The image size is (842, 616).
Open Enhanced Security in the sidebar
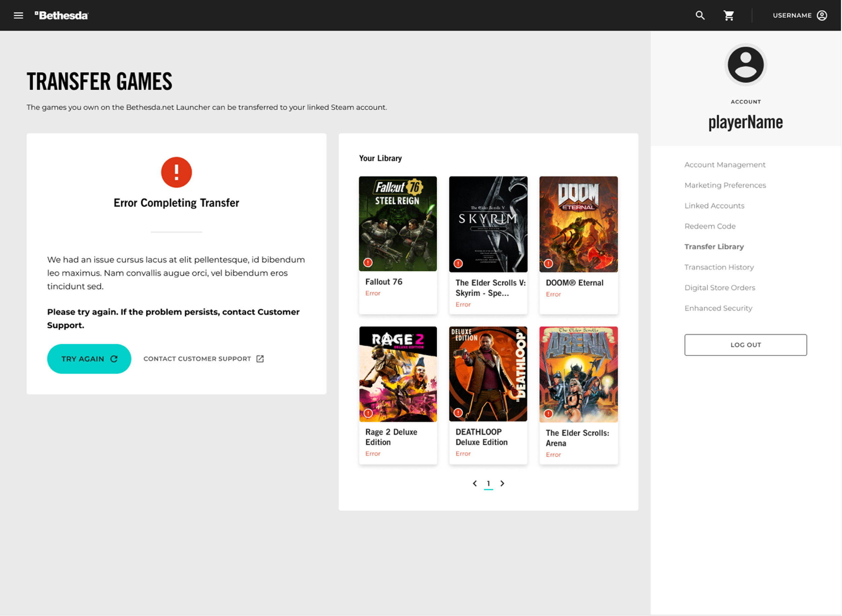pos(718,308)
